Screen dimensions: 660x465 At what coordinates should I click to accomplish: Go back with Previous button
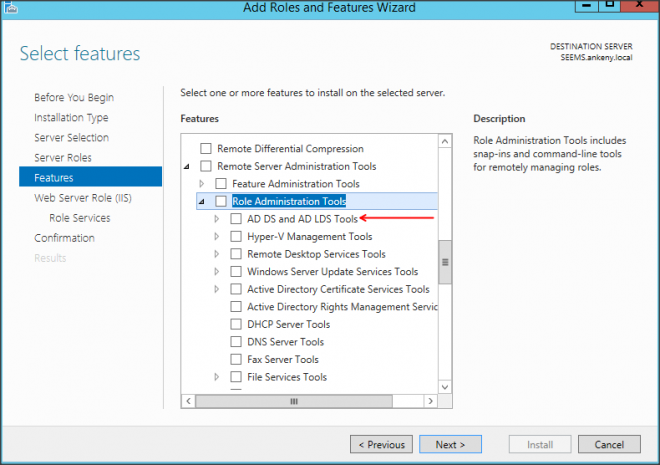pyautogui.click(x=380, y=444)
